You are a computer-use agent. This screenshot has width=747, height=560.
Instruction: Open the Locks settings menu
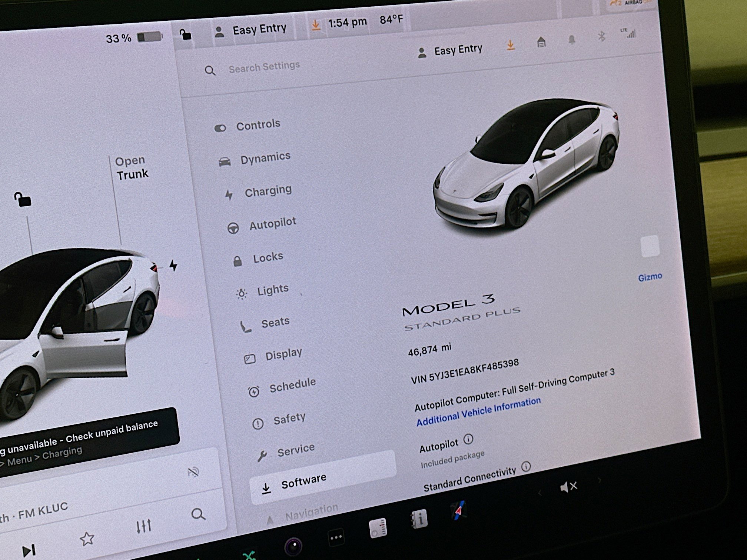[258, 258]
